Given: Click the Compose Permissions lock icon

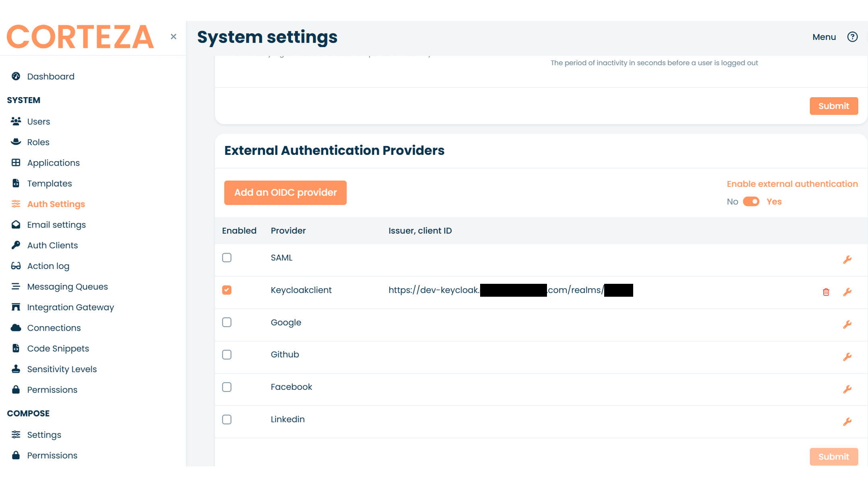Looking at the screenshot, I should point(16,455).
